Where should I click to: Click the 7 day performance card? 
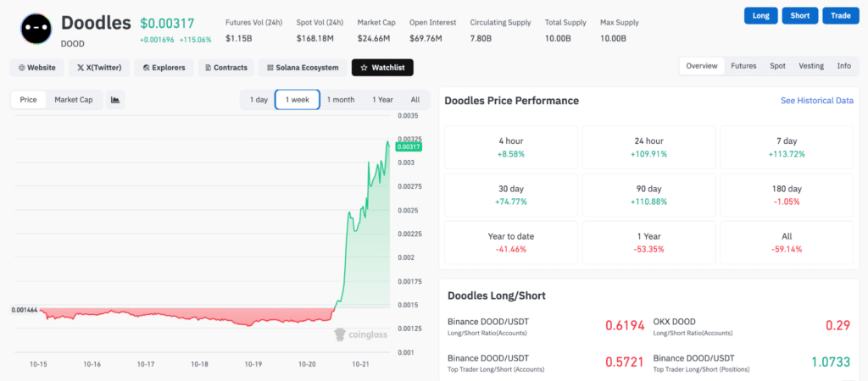787,147
